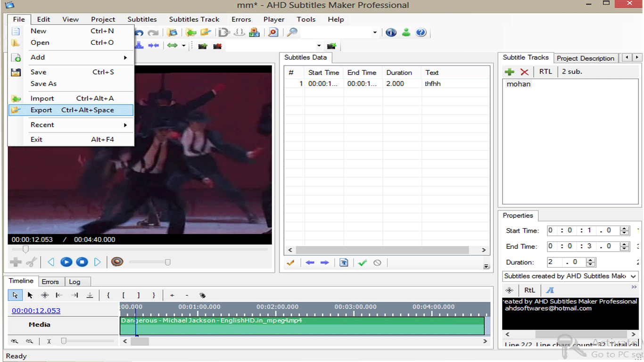Switch to the Project Description tab
644x362 pixels.
pyautogui.click(x=586, y=58)
